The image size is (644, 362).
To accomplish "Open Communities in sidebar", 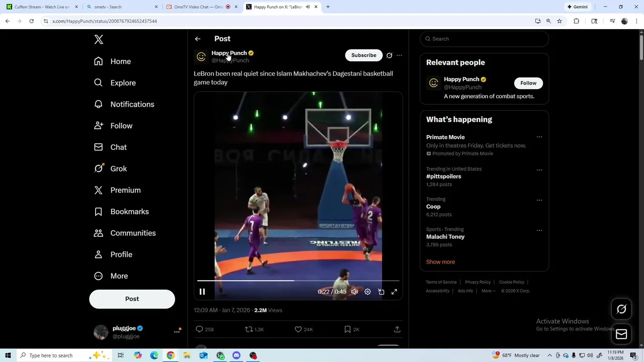I will (x=125, y=233).
